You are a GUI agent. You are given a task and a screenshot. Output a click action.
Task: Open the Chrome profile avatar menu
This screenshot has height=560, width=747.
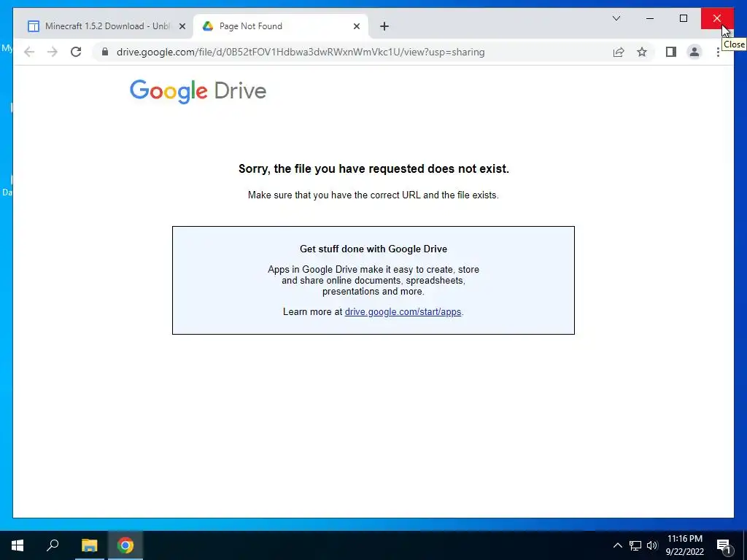[x=694, y=52]
